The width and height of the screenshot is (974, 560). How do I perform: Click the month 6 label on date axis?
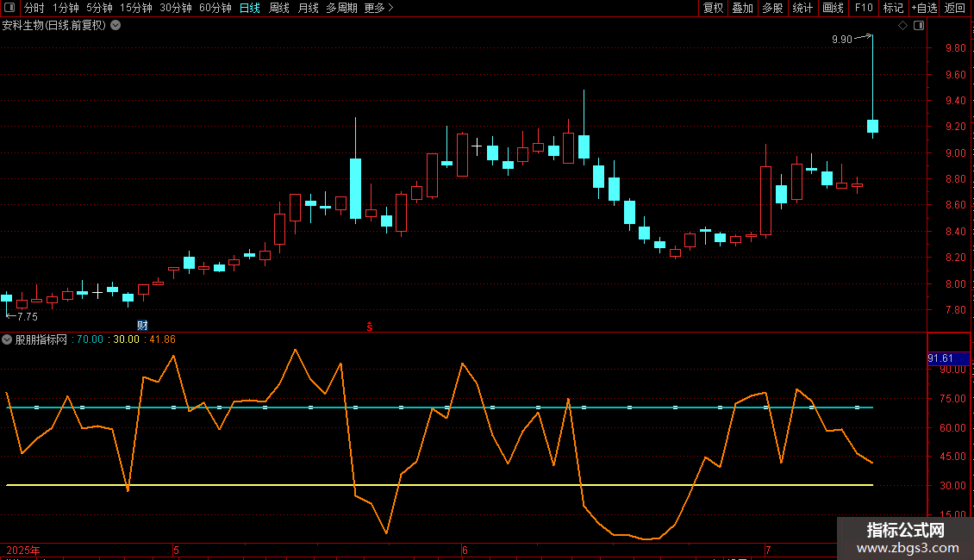tap(465, 550)
